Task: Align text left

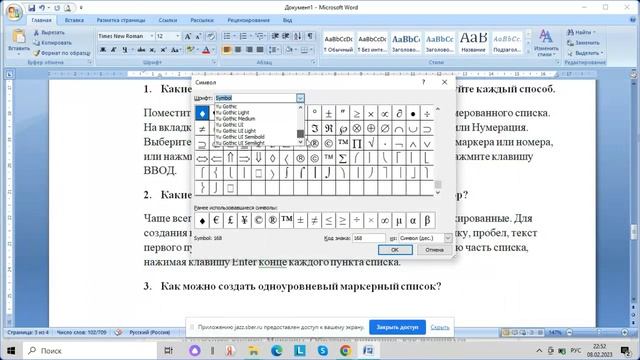Action: pyautogui.click(x=227, y=50)
